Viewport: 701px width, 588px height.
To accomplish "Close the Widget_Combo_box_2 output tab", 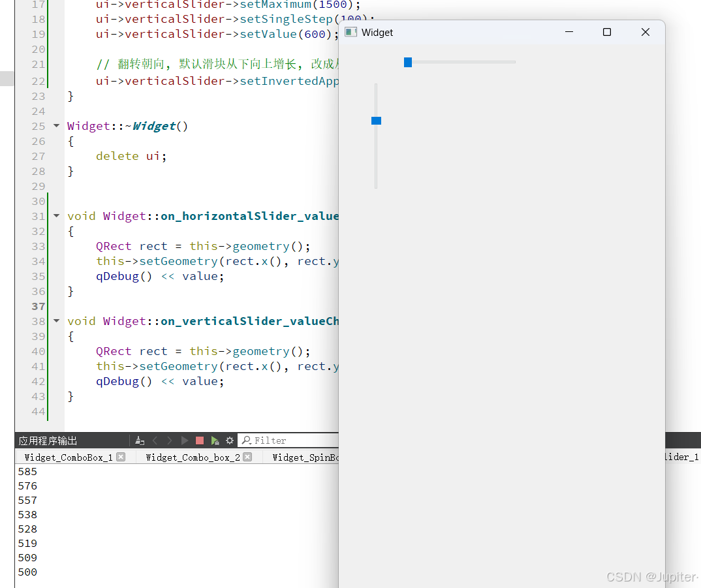I will point(247,457).
